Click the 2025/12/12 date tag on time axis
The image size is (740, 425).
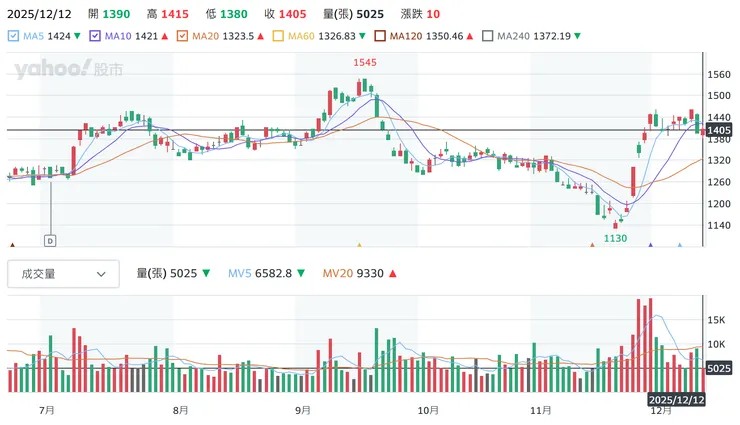678,397
